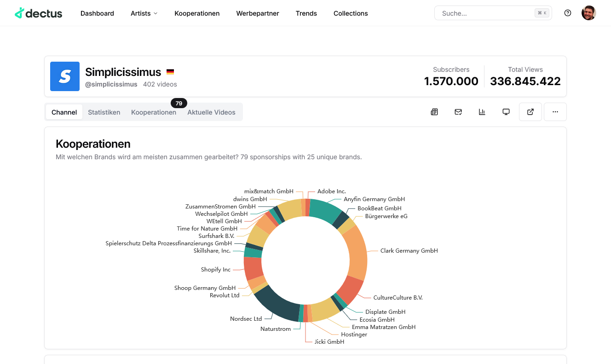
Task: Open the bar chart statistics icon
Action: click(x=482, y=112)
